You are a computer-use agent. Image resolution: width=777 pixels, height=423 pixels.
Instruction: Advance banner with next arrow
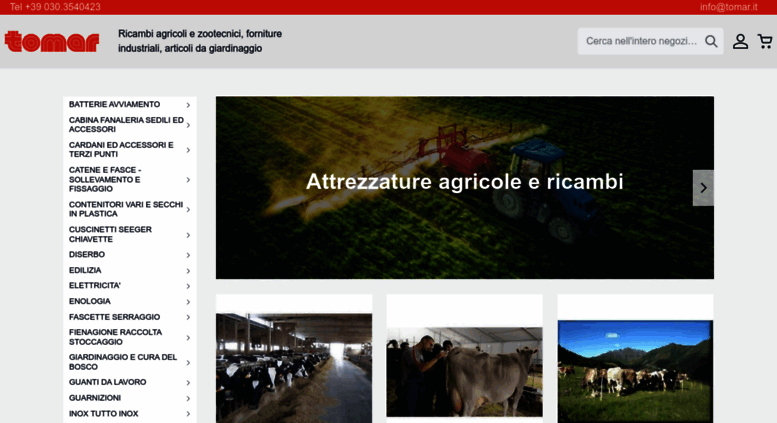(x=703, y=188)
